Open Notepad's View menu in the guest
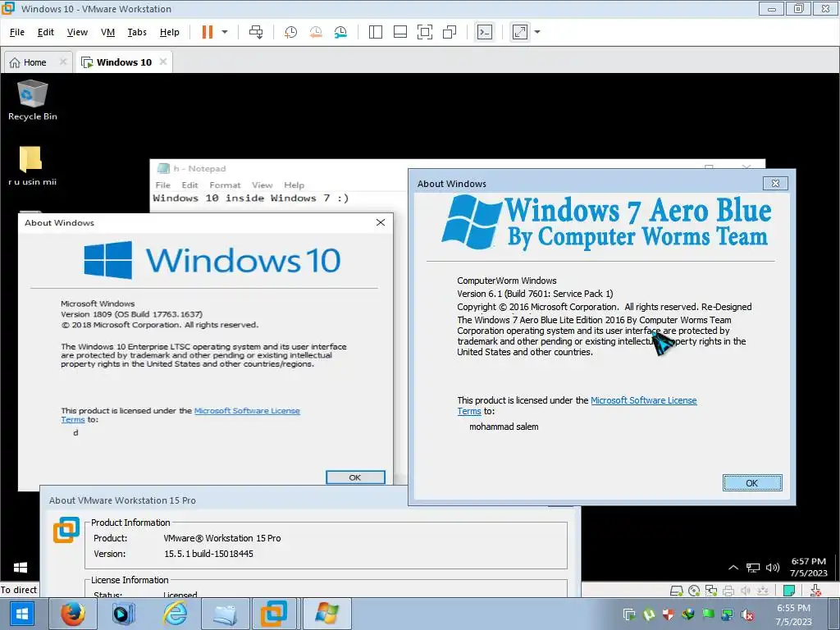 [262, 185]
